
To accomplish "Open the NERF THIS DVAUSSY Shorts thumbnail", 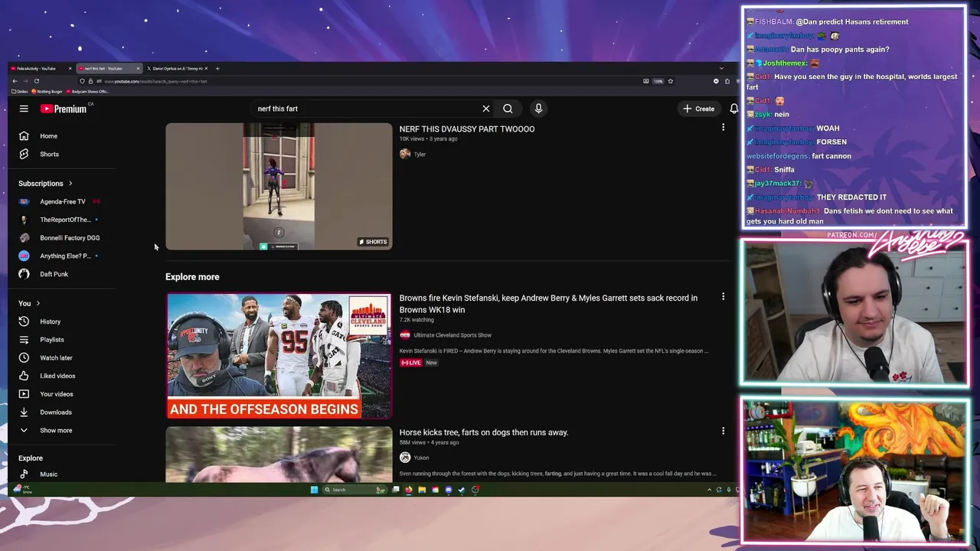I will [x=279, y=187].
